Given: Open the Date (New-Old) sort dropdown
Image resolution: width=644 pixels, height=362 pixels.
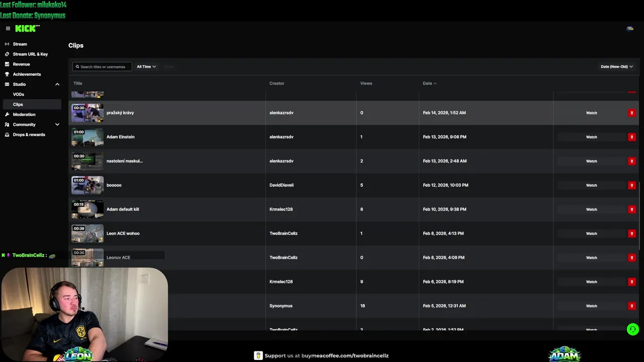Looking at the screenshot, I should pos(617,66).
